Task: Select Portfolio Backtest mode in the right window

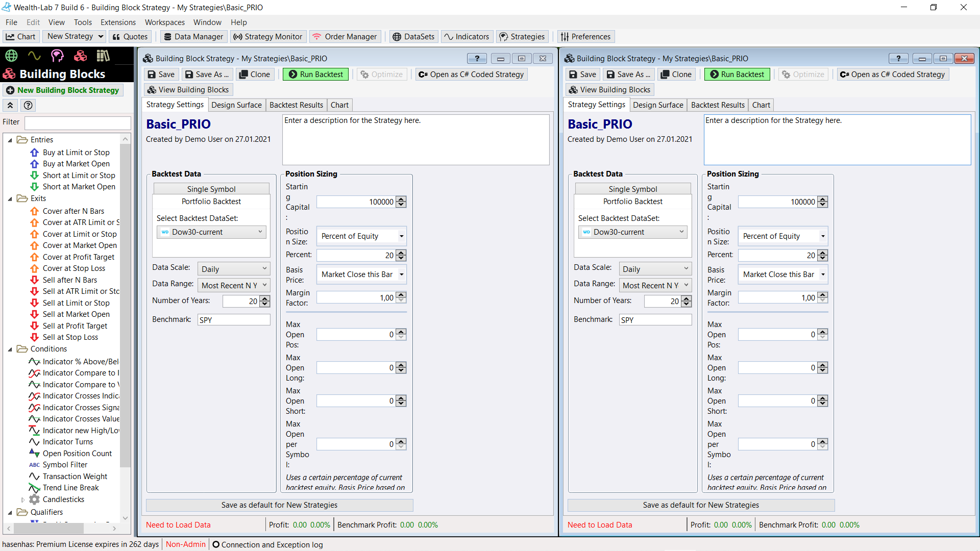Action: point(632,202)
